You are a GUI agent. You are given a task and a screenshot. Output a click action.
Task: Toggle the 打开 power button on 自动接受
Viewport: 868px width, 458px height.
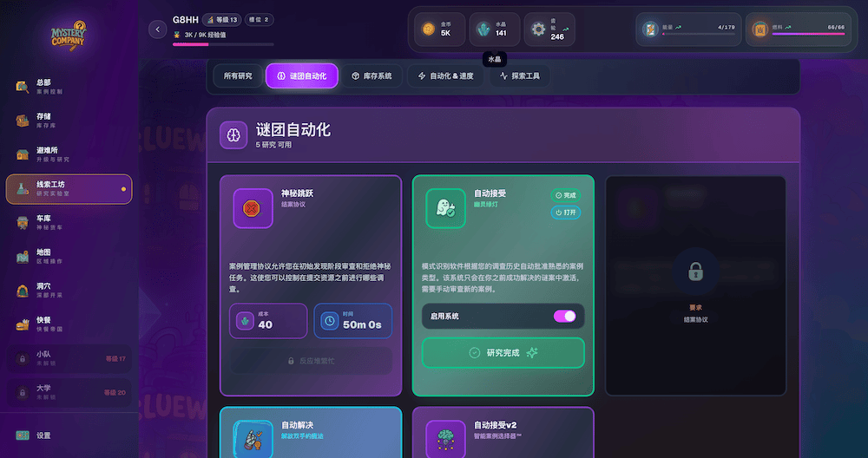[x=564, y=213]
